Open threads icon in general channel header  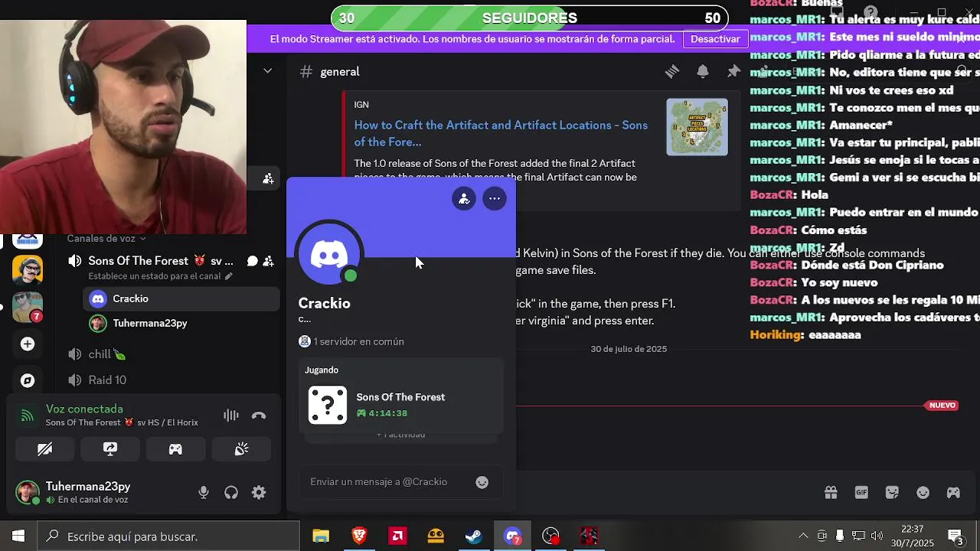(x=672, y=71)
